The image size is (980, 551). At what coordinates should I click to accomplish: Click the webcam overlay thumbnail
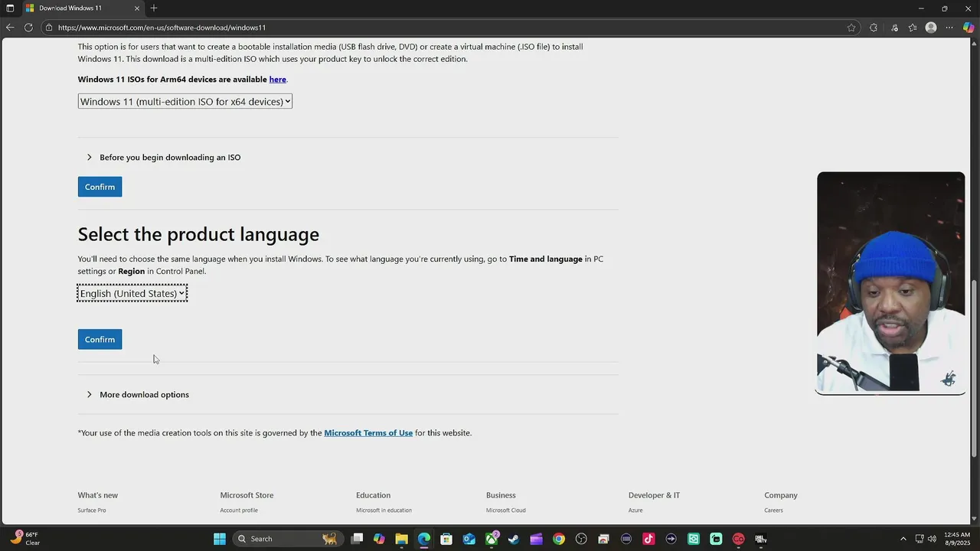890,283
